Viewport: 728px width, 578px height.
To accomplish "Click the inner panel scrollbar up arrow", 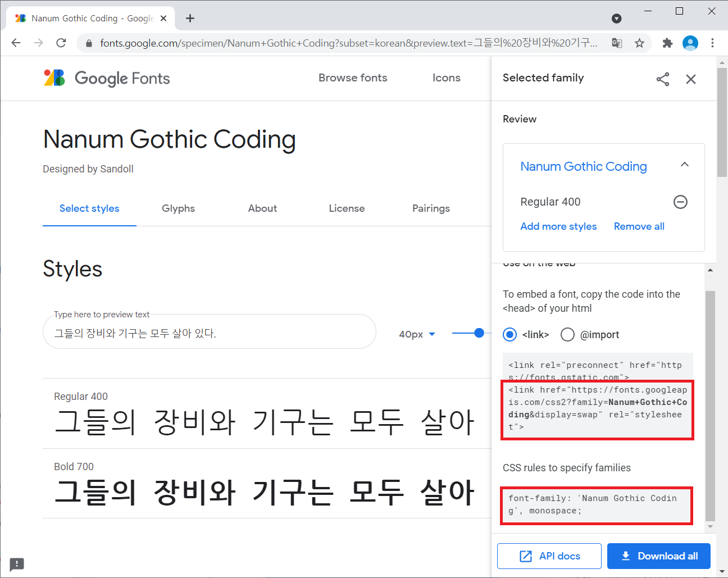I will (x=710, y=270).
